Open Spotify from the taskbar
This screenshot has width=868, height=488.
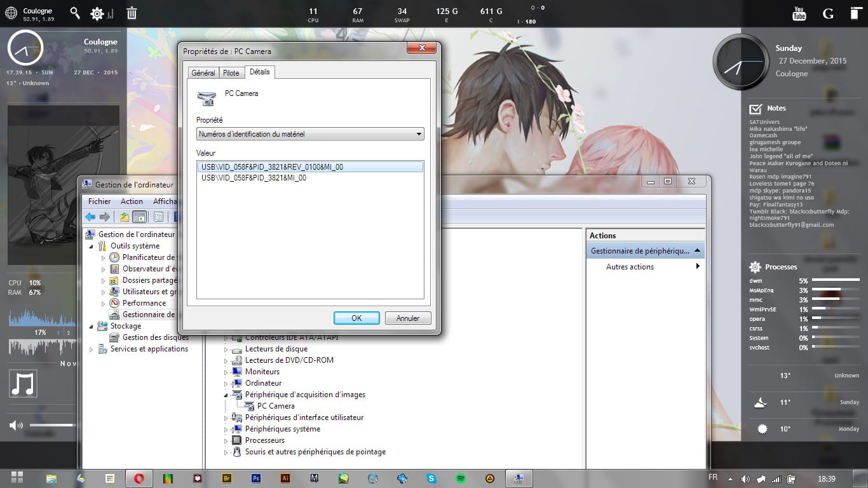(461, 478)
